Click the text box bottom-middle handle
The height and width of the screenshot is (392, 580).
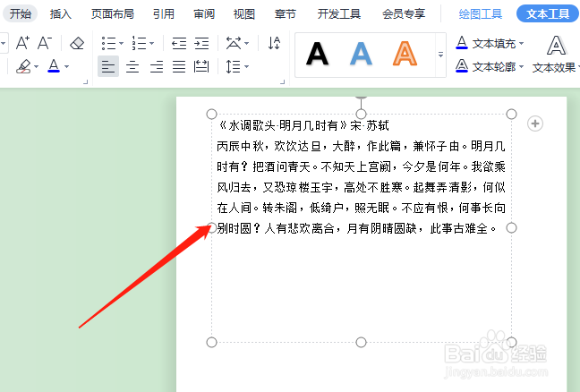(361, 342)
